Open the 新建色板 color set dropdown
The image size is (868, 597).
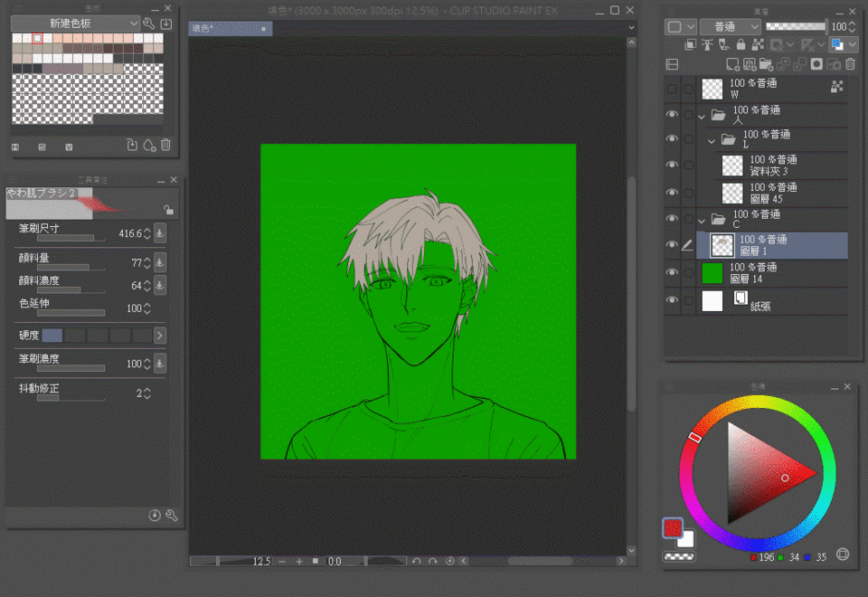[x=75, y=23]
